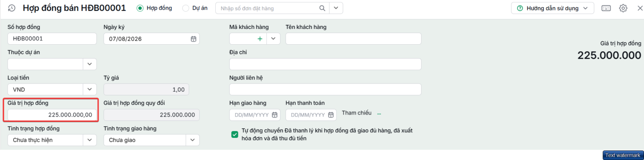Open the Hạn giao hàng calendar icon
This screenshot has height=160, width=644.
tap(275, 115)
